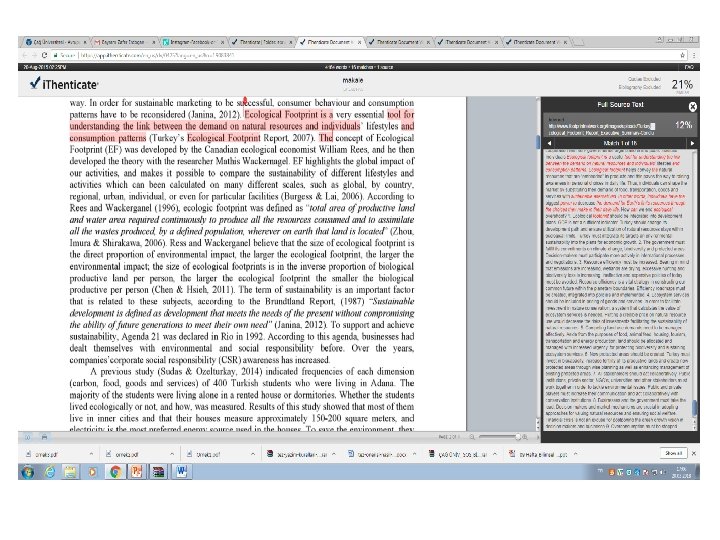
Task: Go to the previous match in source panel
Action: click(549, 143)
